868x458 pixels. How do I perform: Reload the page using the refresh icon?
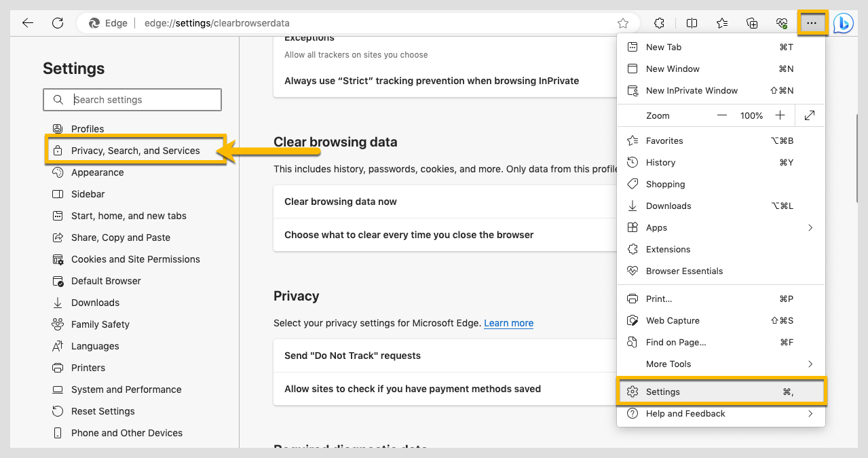[x=58, y=22]
